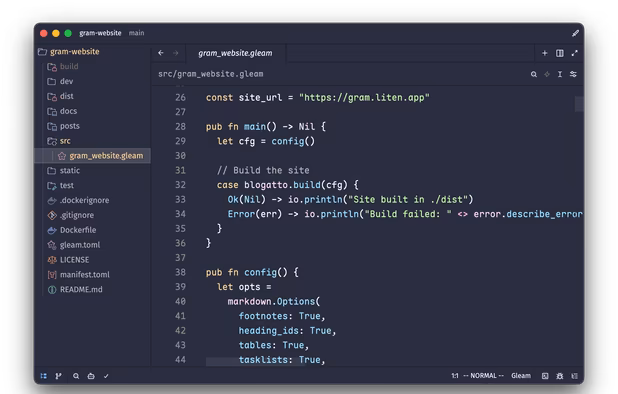Toggle the editor controls settings icon
The height and width of the screenshot is (394, 618).
coord(573,74)
